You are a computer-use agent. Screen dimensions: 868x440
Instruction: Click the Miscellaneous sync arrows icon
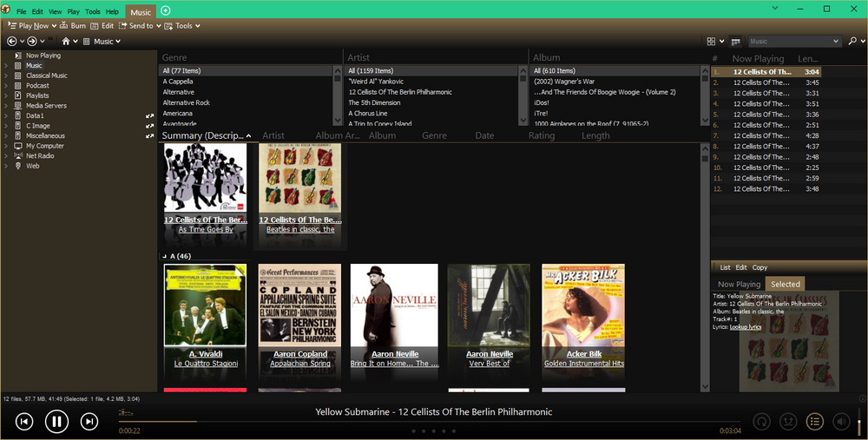149,135
